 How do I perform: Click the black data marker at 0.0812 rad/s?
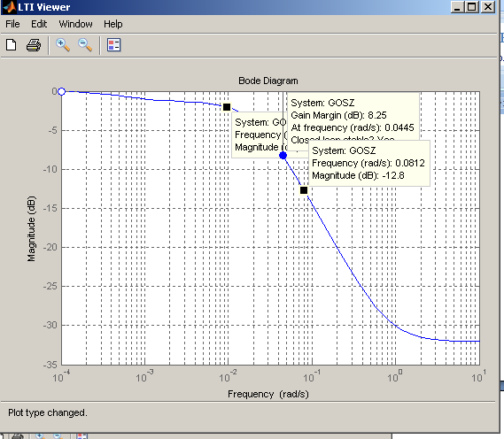(304, 190)
